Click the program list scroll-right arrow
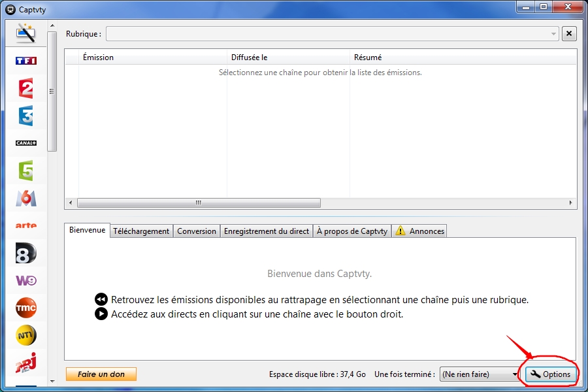588x392 pixels. 571,203
